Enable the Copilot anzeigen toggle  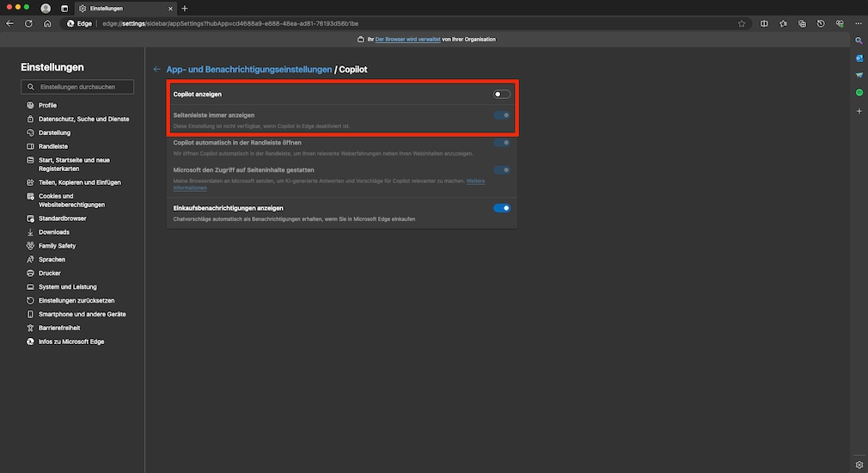tap(502, 94)
